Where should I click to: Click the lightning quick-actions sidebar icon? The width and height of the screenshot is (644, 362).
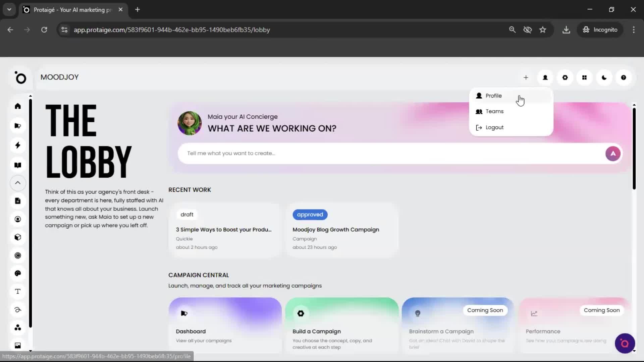click(x=18, y=145)
